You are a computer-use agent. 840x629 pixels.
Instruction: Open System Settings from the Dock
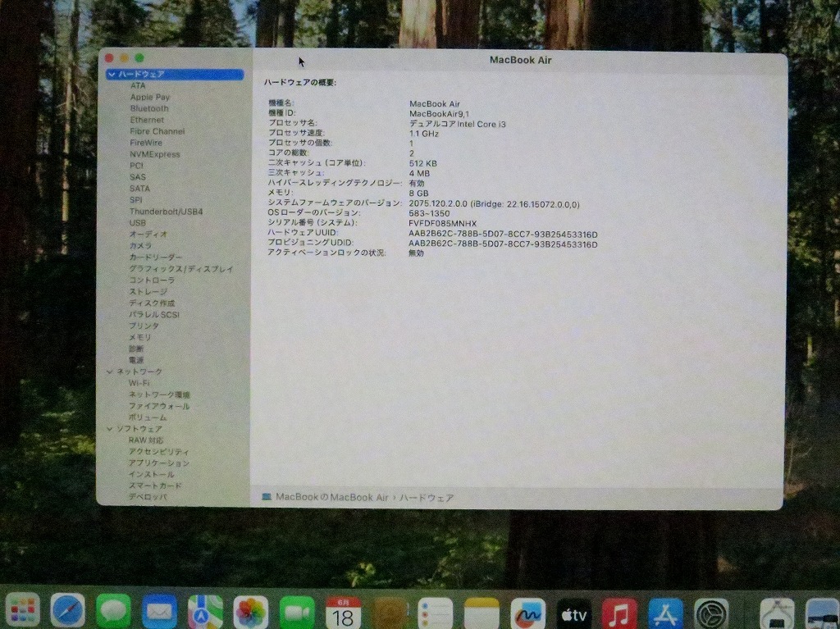(712, 614)
